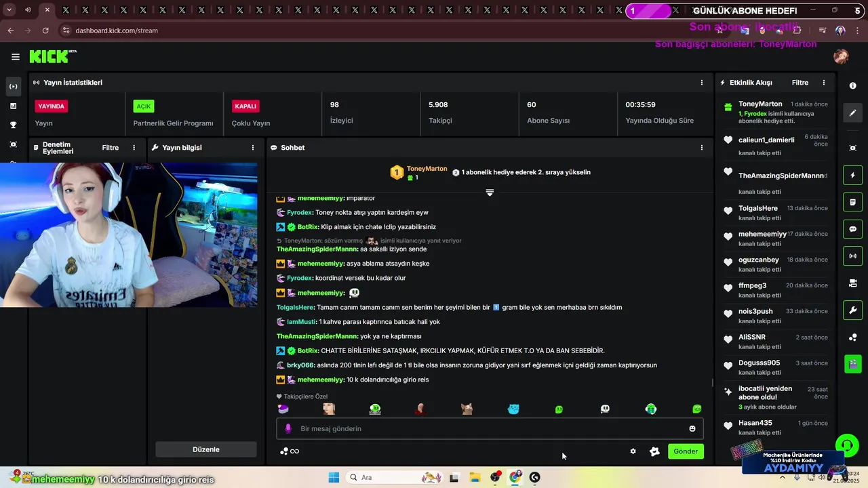Click the taskbar Ara search box

pyautogui.click(x=395, y=477)
